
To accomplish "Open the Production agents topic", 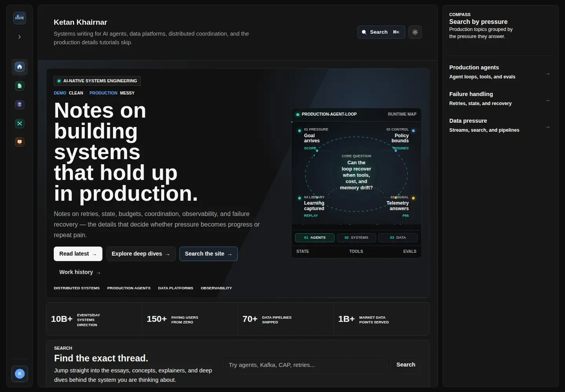I will [500, 72].
